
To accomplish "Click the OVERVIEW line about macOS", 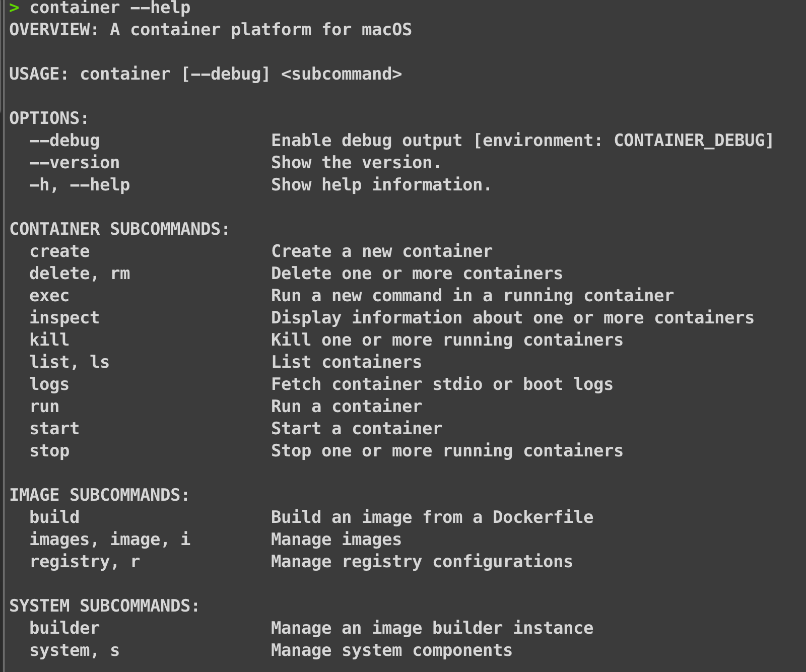I will [x=210, y=30].
